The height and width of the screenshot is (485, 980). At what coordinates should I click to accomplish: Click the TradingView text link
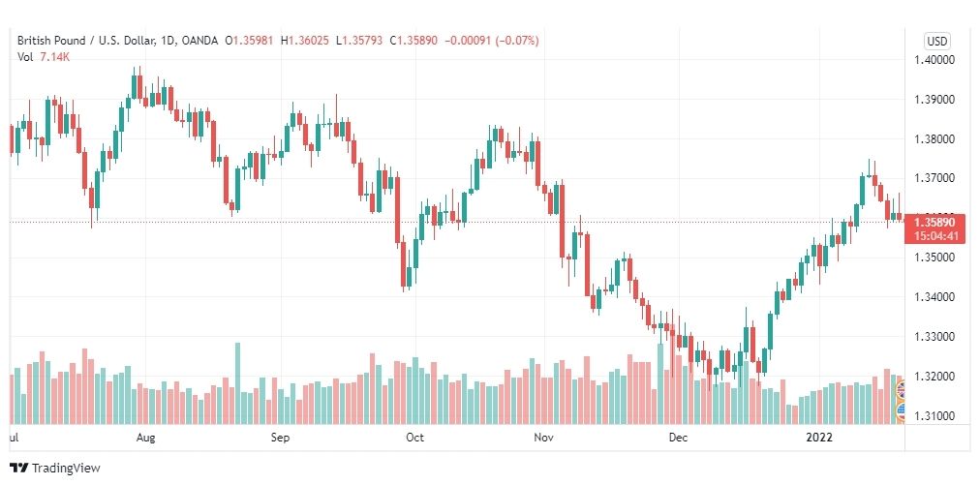click(66, 468)
